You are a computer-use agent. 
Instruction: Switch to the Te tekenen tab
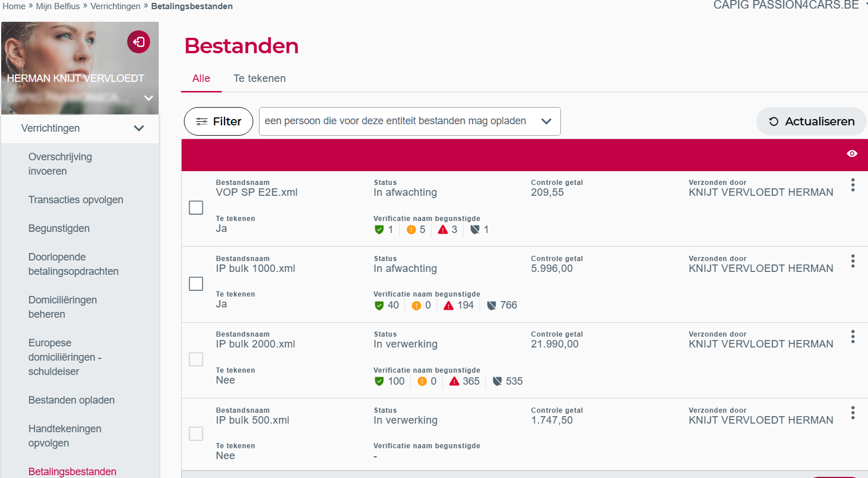[x=260, y=78]
